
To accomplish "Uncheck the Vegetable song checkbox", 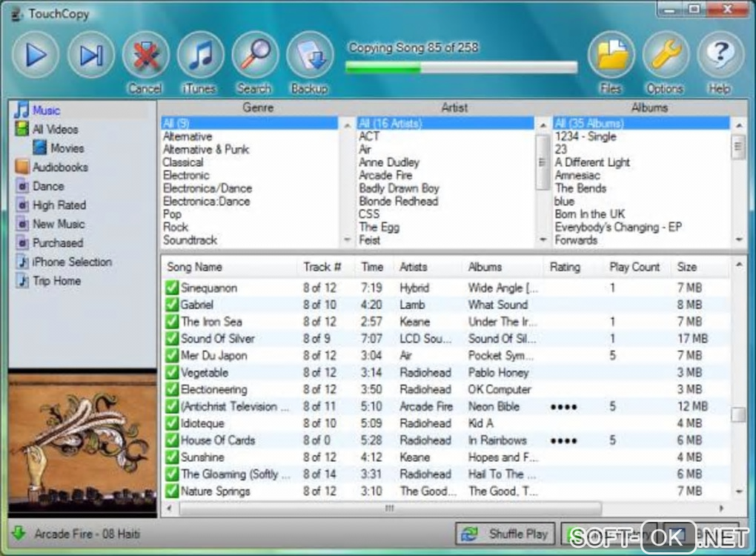I will coord(172,372).
